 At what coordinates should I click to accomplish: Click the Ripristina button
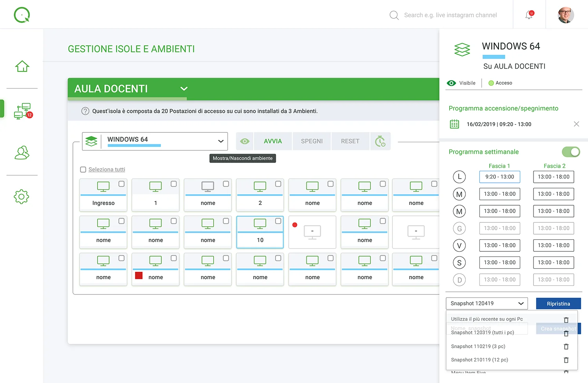click(x=558, y=304)
